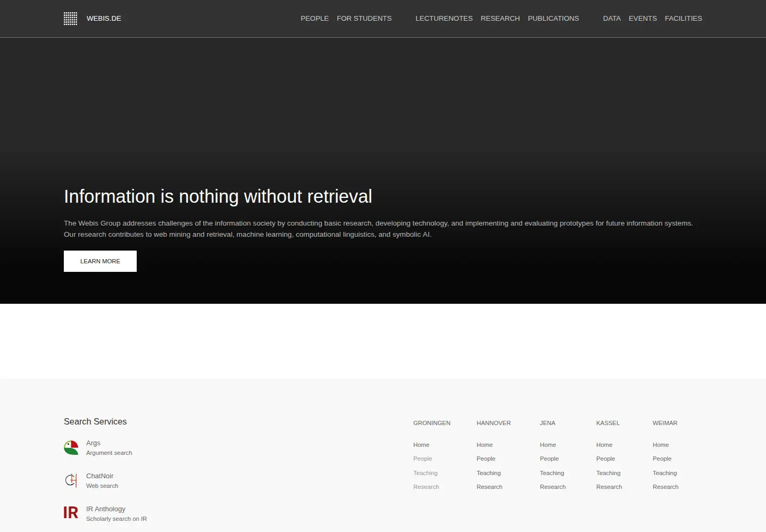Open the Lecturenotes menu item
The width and height of the screenshot is (766, 532).
[x=444, y=19]
